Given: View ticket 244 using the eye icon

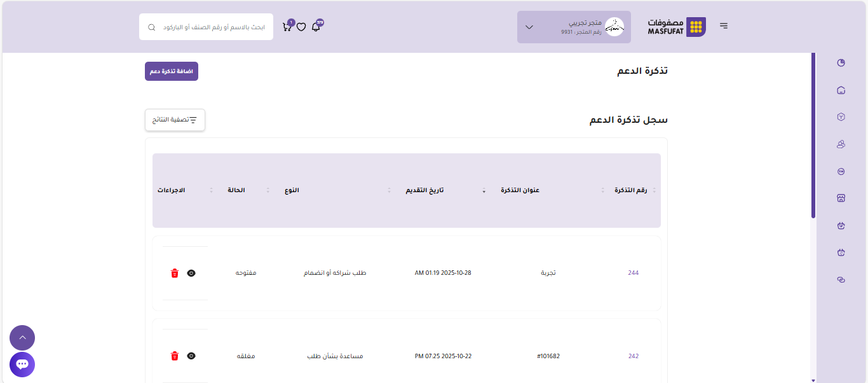Looking at the screenshot, I should pos(191,273).
